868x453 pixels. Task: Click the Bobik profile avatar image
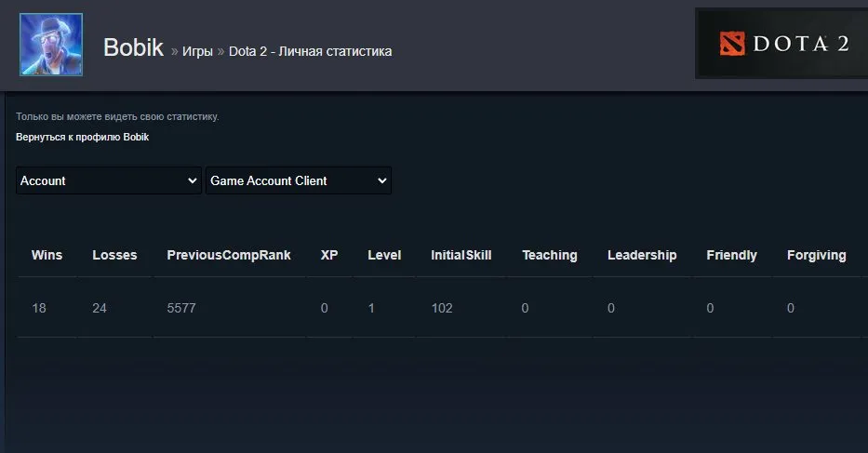point(51,45)
